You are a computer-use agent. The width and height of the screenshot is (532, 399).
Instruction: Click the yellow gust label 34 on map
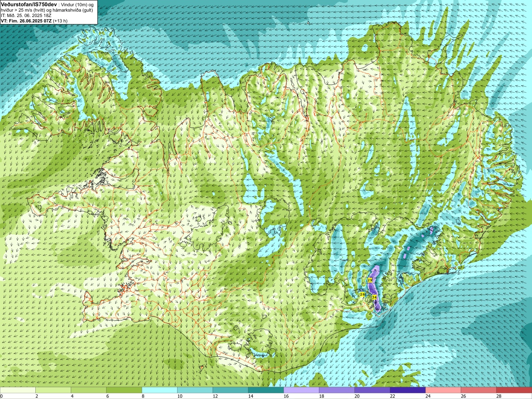pyautogui.click(x=374, y=298)
